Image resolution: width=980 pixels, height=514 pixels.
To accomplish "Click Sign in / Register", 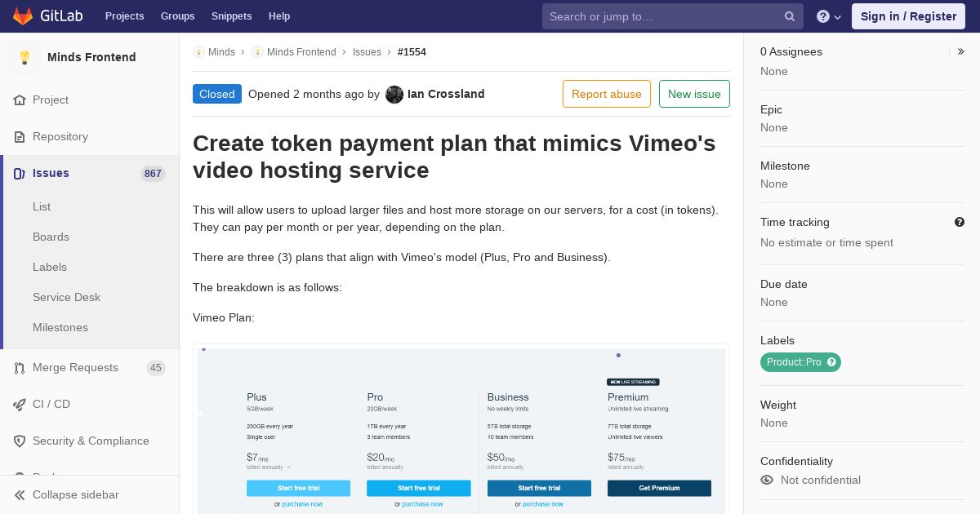I will coord(908,16).
